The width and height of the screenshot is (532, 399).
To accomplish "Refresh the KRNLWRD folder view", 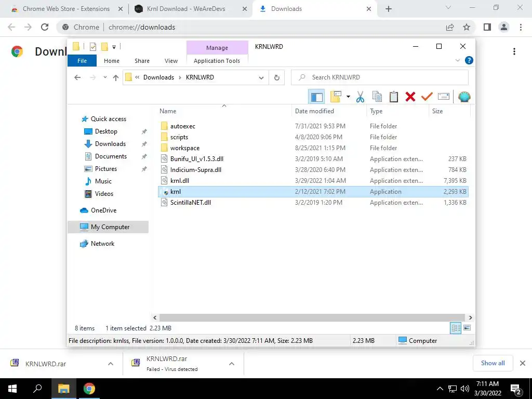I will 277,77.
